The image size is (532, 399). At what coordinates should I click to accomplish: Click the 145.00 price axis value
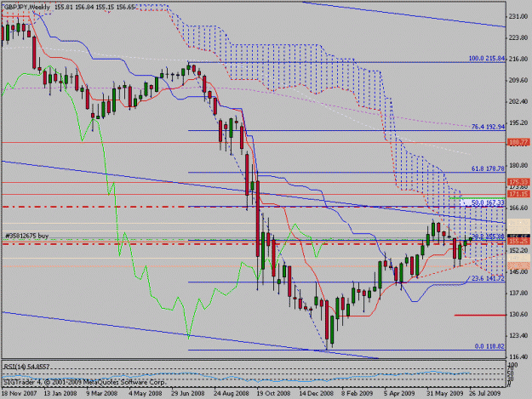518,271
